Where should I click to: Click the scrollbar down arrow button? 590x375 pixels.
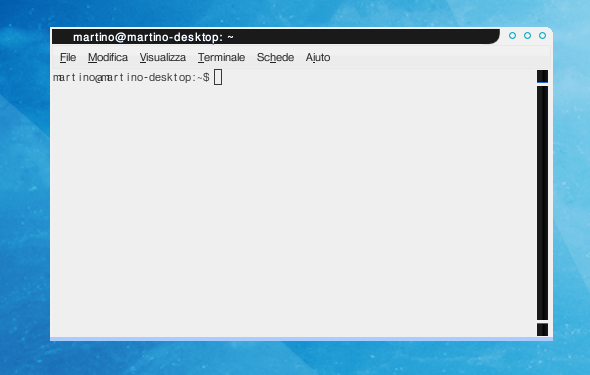[542, 330]
